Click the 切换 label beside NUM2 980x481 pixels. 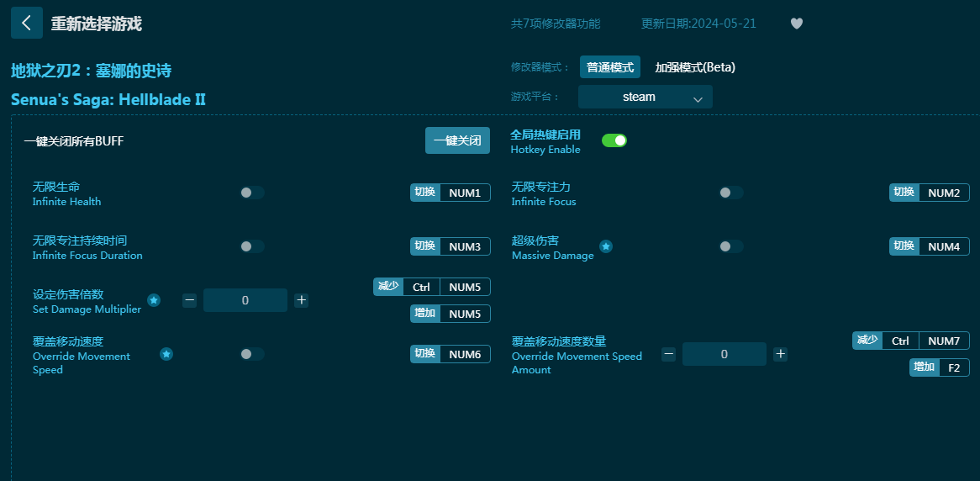pos(904,193)
